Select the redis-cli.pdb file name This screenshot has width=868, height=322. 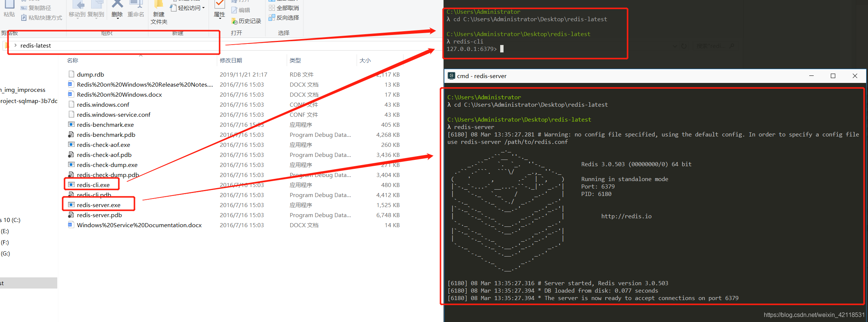94,195
